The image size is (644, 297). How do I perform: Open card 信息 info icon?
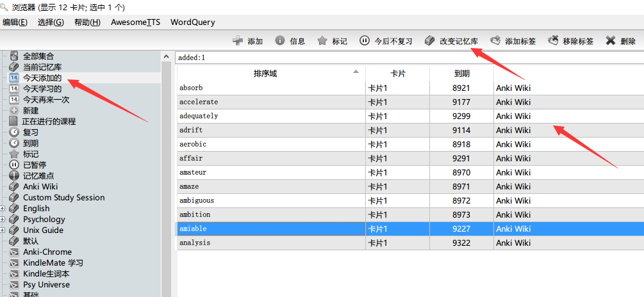pos(280,41)
